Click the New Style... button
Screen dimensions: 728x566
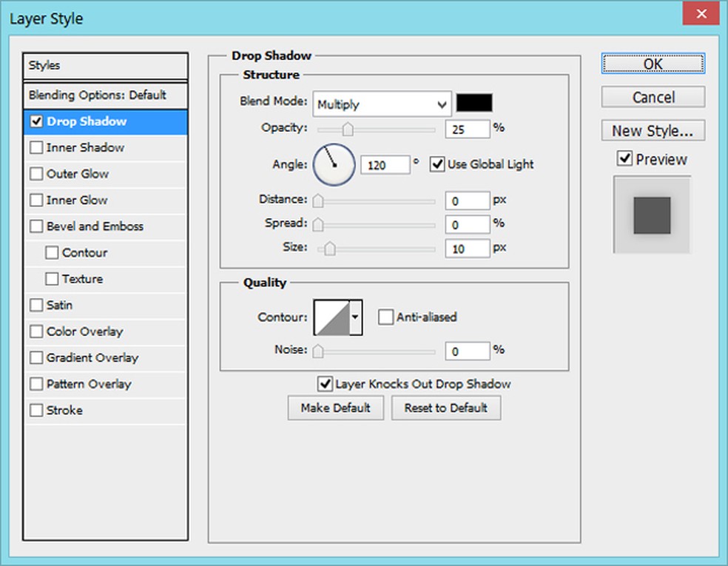click(x=653, y=131)
